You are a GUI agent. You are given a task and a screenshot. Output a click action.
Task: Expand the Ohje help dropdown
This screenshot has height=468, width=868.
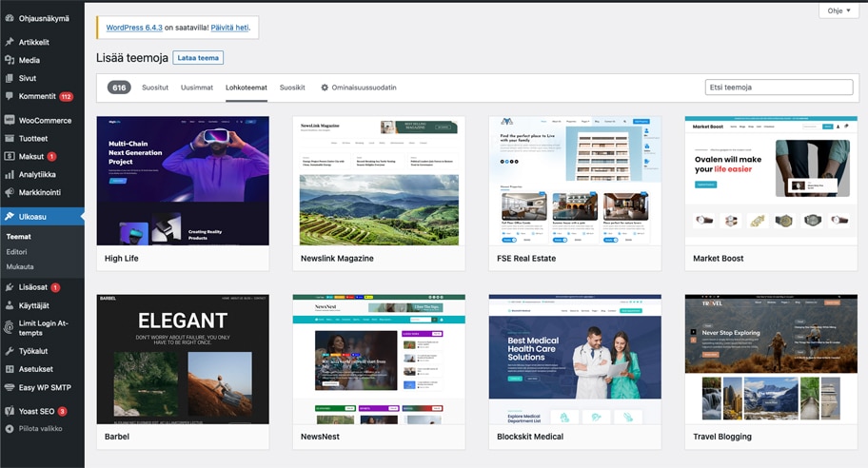838,11
